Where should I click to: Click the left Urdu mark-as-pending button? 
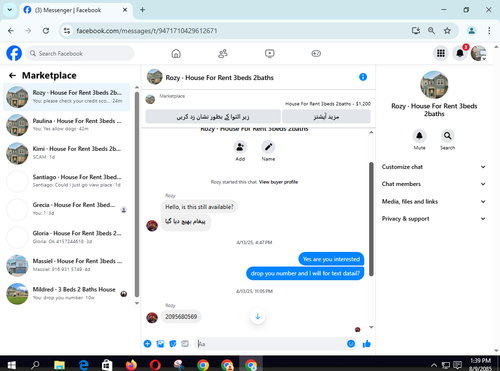[213, 117]
